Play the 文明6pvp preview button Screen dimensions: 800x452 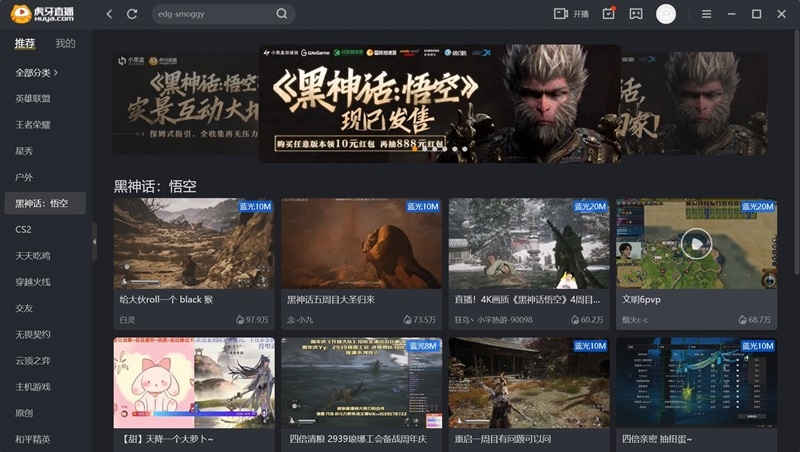point(696,243)
